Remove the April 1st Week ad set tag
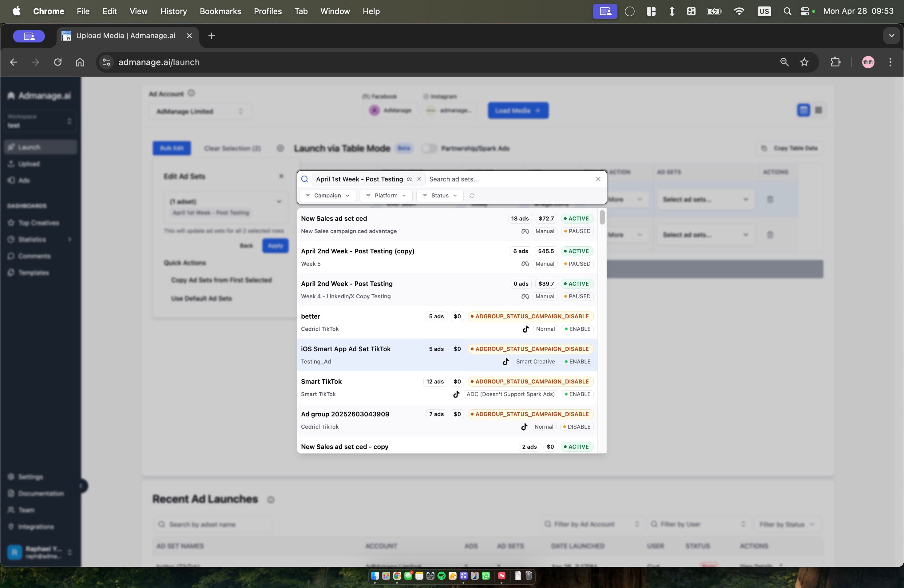 tap(419, 179)
